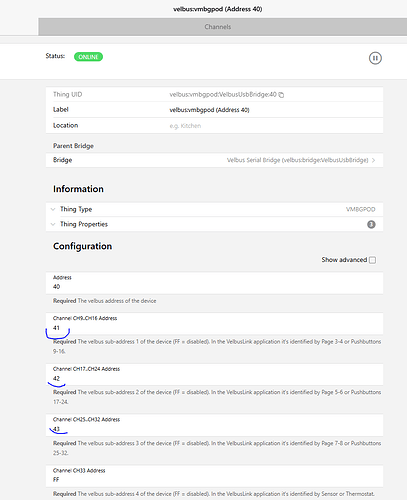Enable the Show advanced checkbox
Viewport: 407px width, 500px height.
pyautogui.click(x=373, y=260)
